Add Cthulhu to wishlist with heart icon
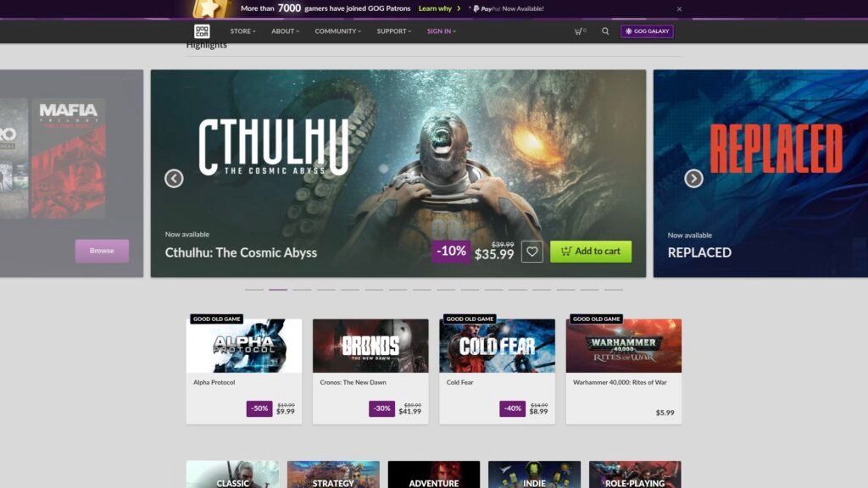This screenshot has height=488, width=868. [531, 252]
